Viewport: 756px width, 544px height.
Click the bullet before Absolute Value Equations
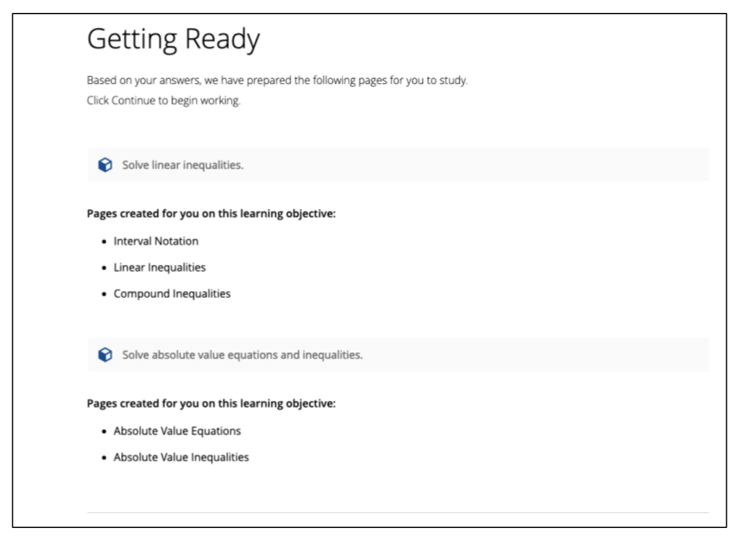coord(105,431)
